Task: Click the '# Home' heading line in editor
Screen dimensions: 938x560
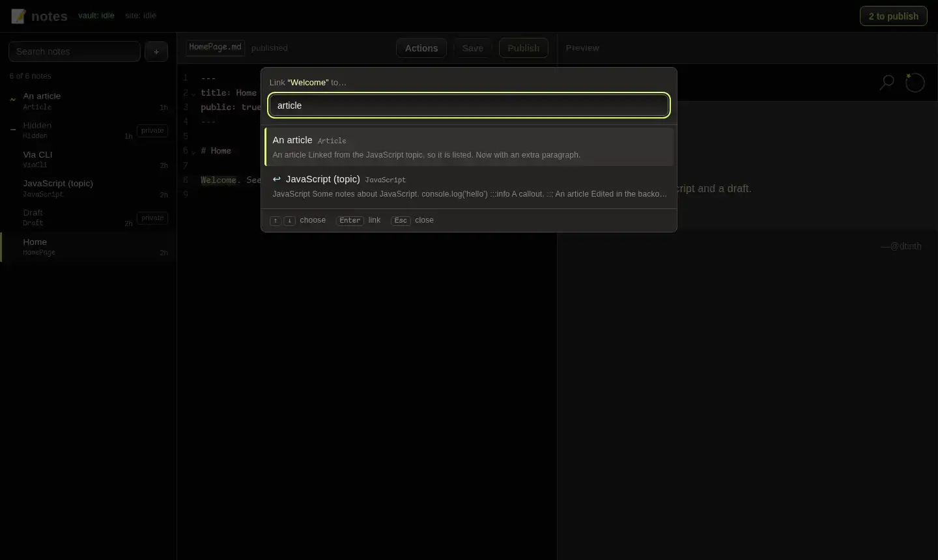Action: (x=216, y=151)
